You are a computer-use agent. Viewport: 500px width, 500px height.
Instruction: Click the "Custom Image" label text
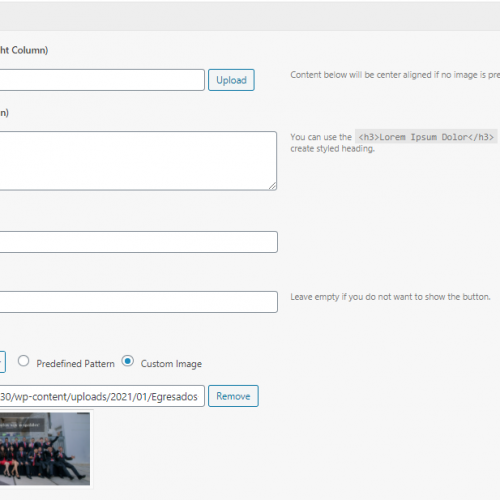tap(171, 364)
